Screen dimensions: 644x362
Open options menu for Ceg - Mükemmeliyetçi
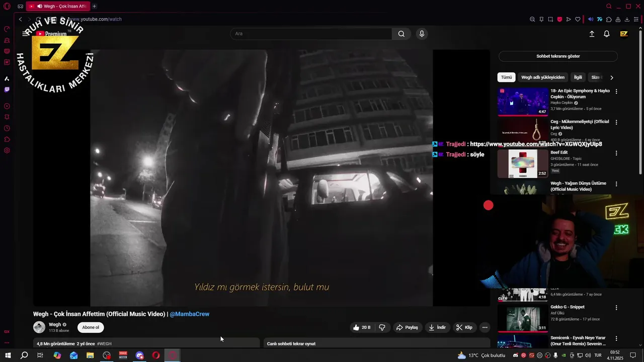616,122
